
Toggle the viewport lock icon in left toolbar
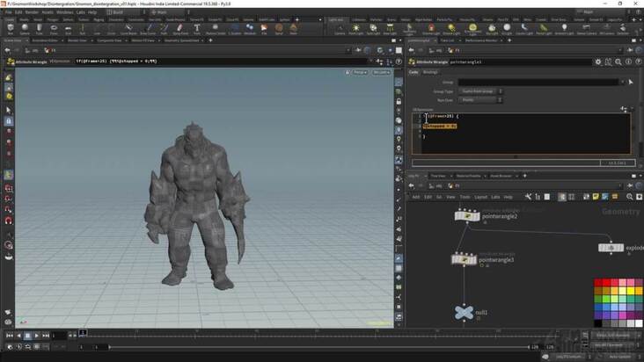point(9,121)
